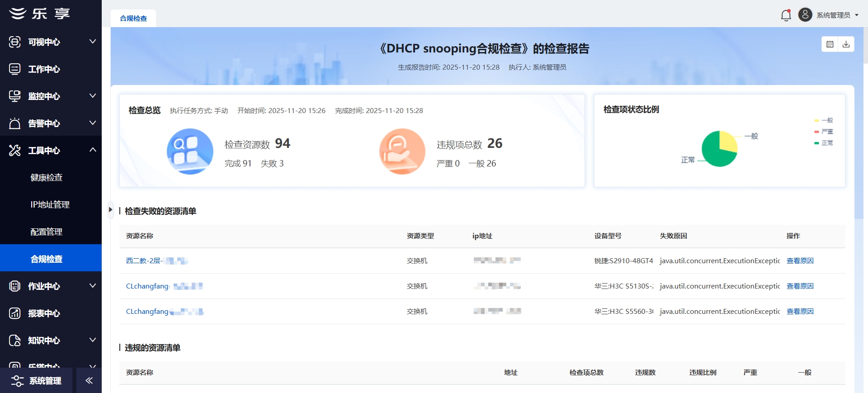Click the 工作中心 sidebar icon
The height and width of the screenshot is (393, 868).
[15, 69]
